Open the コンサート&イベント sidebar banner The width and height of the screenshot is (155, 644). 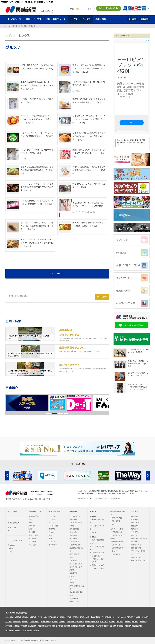(132, 201)
